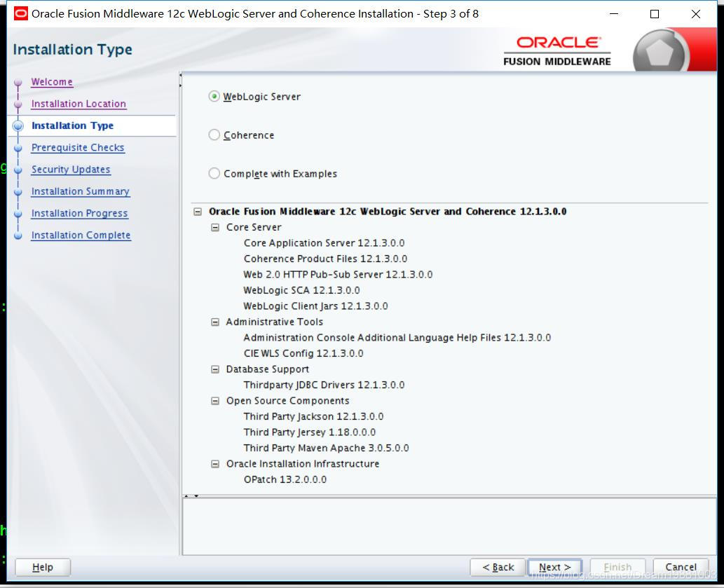Select Administration Console Additional Language Help Files
Viewport: 724px width, 588px height.
click(397, 338)
